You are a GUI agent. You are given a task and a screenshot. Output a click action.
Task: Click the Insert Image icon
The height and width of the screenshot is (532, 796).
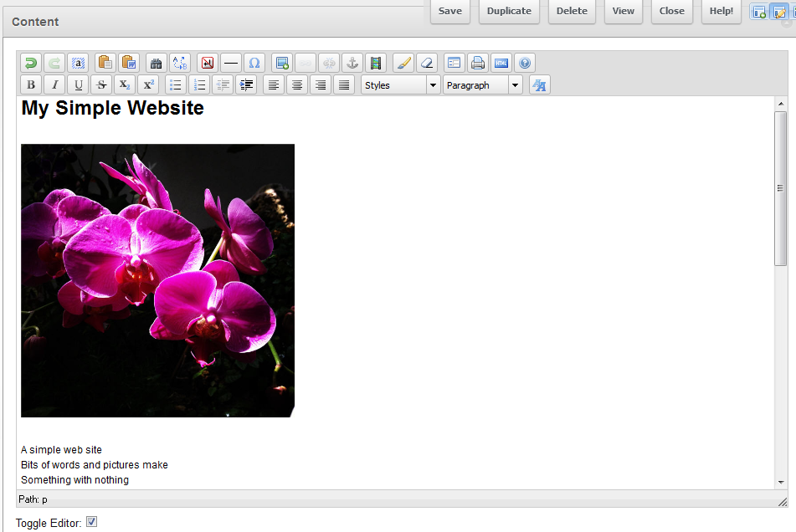pyautogui.click(x=282, y=63)
